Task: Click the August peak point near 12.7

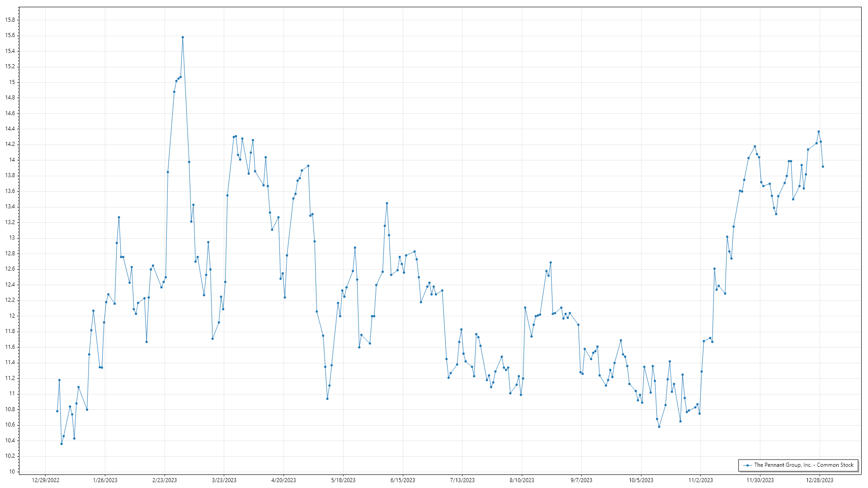Action: pos(551,263)
